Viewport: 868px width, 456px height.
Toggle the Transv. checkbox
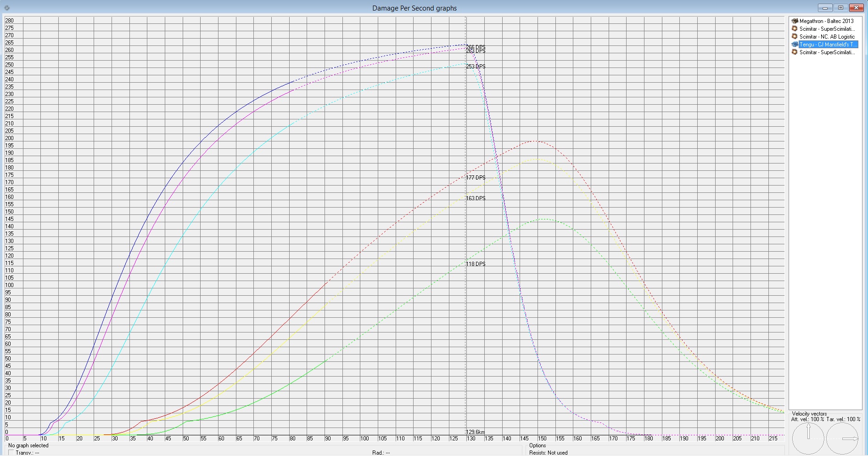click(x=11, y=453)
